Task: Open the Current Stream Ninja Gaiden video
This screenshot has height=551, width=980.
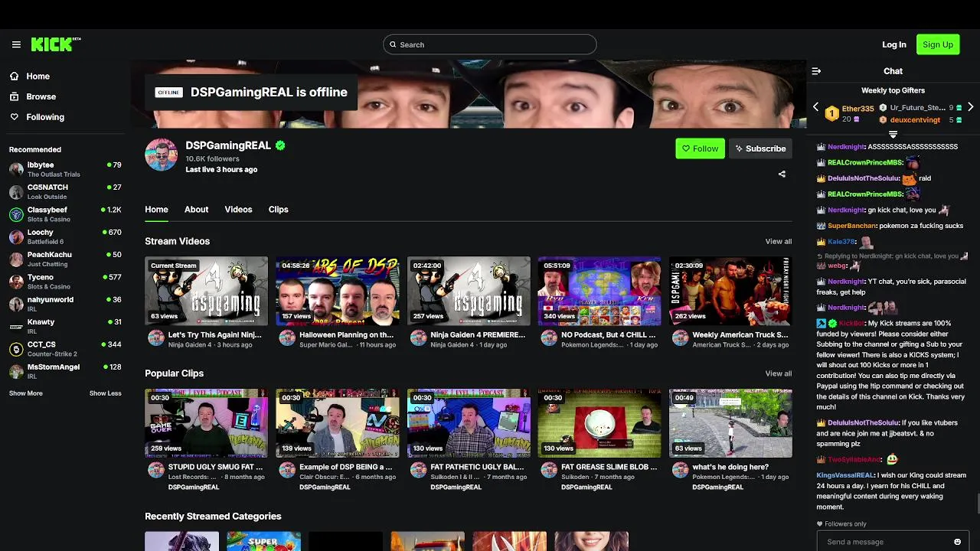Action: [x=207, y=291]
